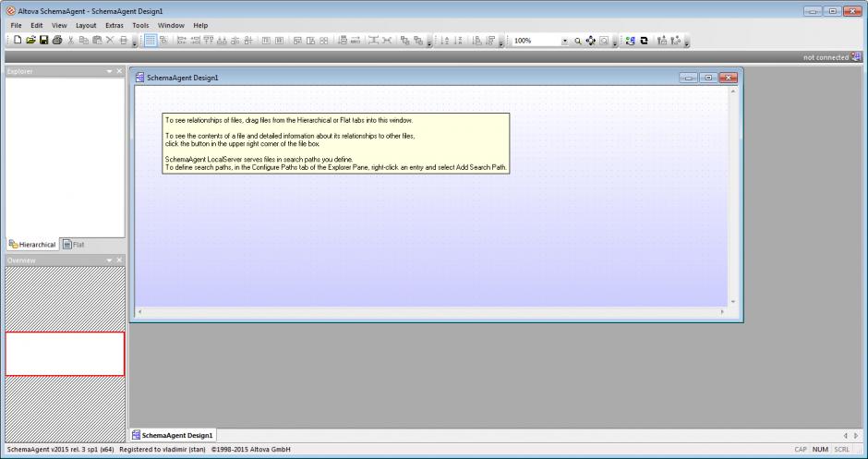The width and height of the screenshot is (868, 459).
Task: Open the Tools menu
Action: click(x=140, y=26)
